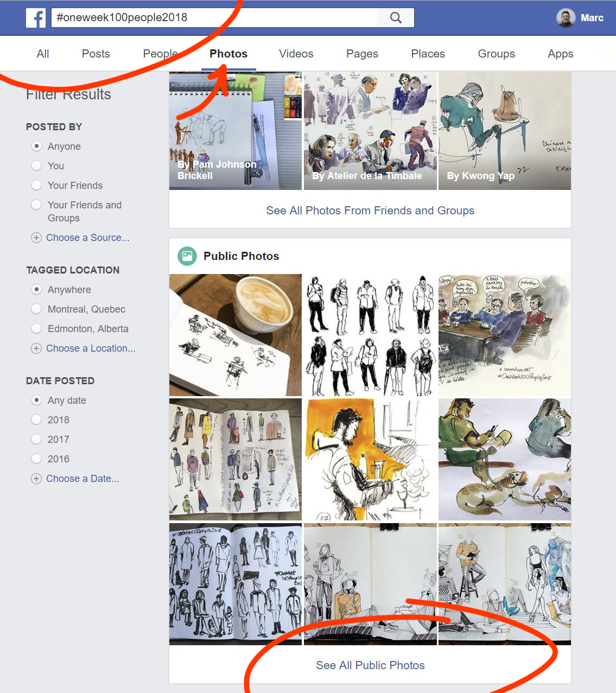The image size is (616, 693).
Task: Open See All Photos From Friends and Groups
Action: pyautogui.click(x=370, y=211)
